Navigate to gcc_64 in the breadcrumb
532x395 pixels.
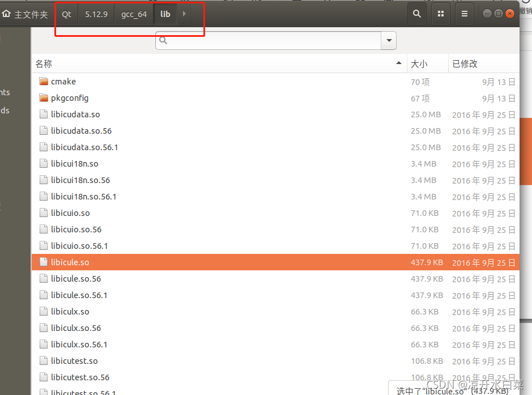(134, 14)
